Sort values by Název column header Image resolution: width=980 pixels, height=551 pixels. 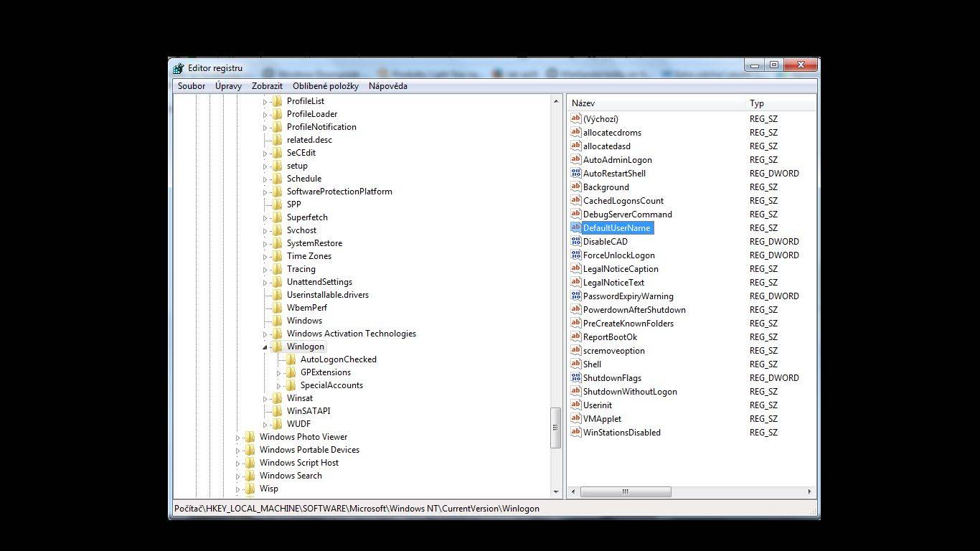point(656,103)
